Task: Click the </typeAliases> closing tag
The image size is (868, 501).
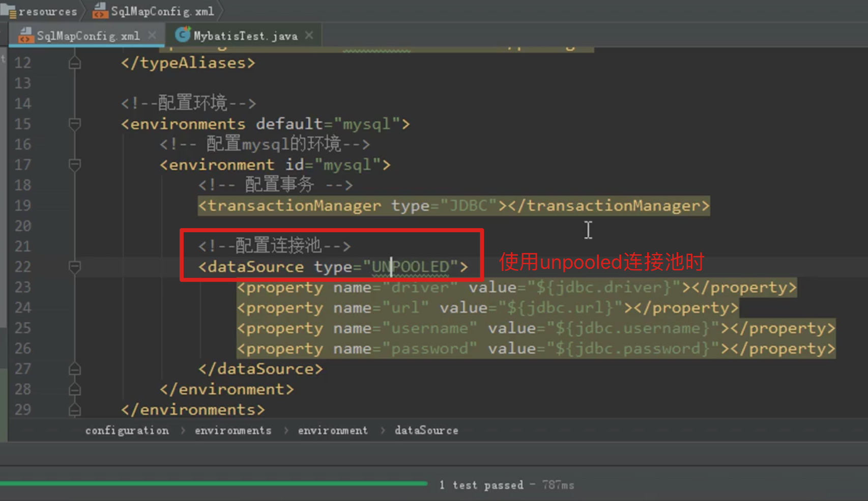Action: [x=188, y=63]
